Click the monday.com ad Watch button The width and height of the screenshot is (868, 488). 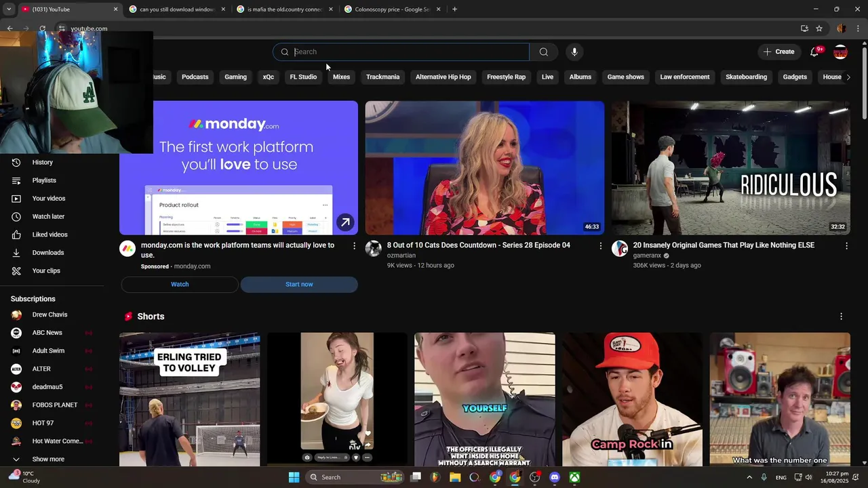coord(180,285)
